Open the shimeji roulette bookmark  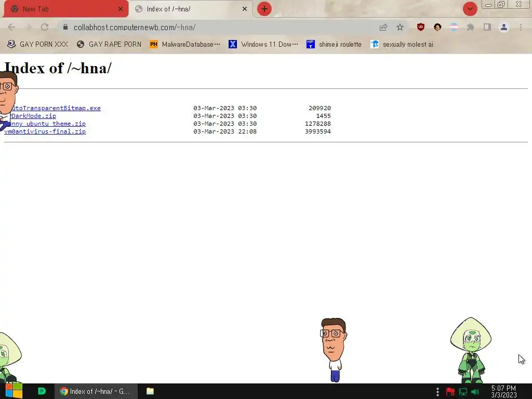pos(334,45)
